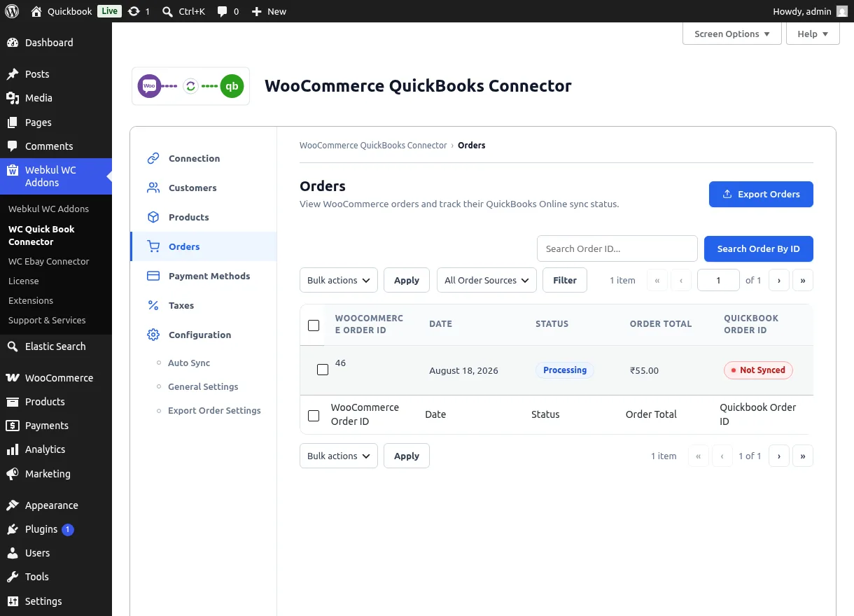Open Export Order Settings submenu item

pos(214,410)
